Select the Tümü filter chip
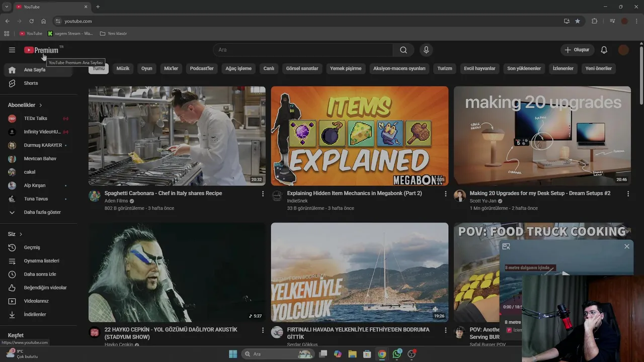Viewport: 644px width, 362px height. pos(99,68)
